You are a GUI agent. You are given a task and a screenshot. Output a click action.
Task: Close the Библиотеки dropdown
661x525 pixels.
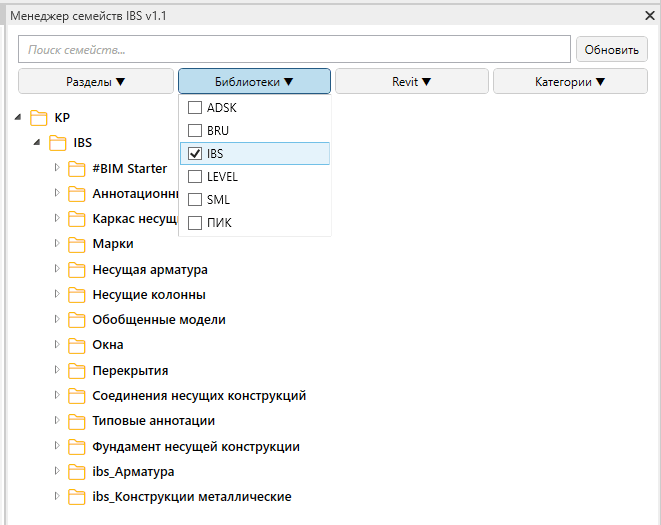(x=254, y=81)
